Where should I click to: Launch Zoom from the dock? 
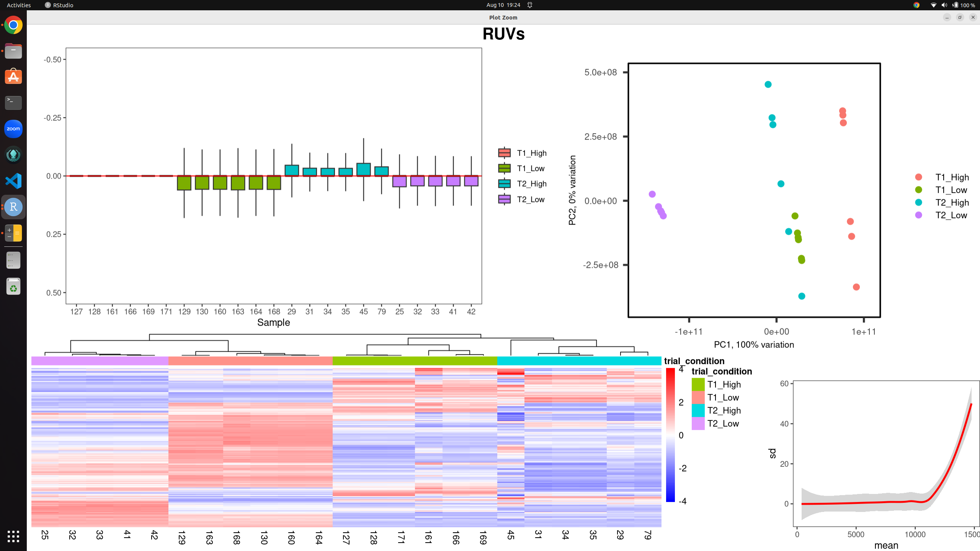13,129
